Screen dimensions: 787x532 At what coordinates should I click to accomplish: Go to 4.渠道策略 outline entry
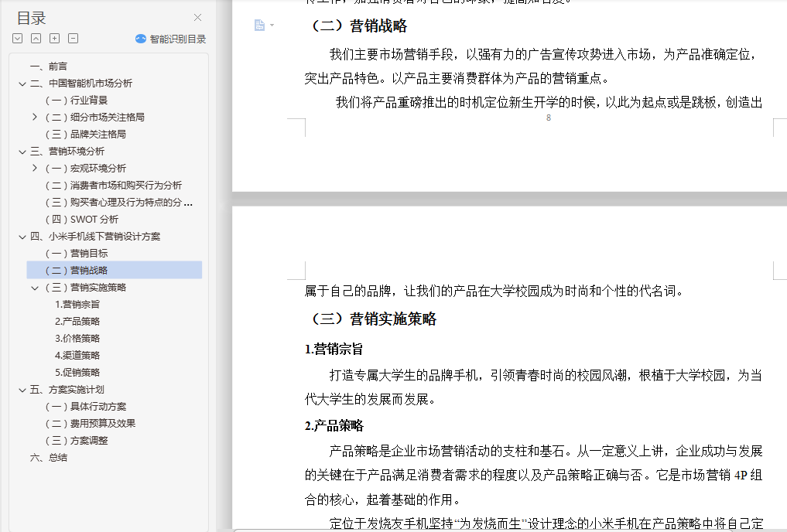[77, 356]
